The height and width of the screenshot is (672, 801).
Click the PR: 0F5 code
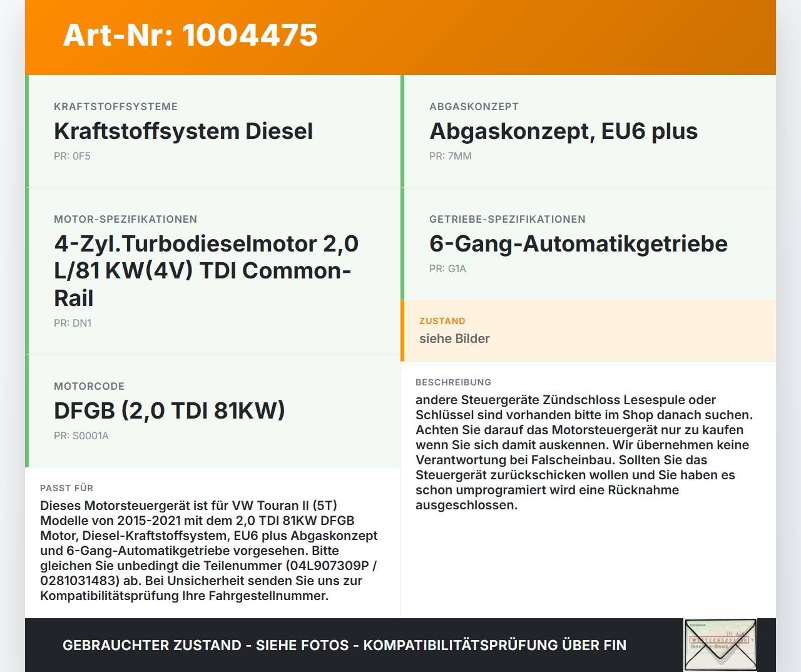[72, 156]
